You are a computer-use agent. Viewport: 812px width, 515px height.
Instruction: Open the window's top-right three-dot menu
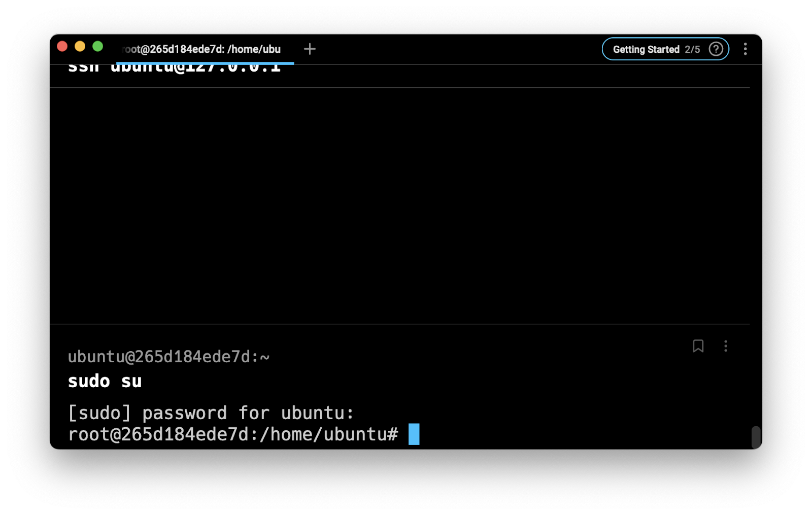pyautogui.click(x=745, y=49)
